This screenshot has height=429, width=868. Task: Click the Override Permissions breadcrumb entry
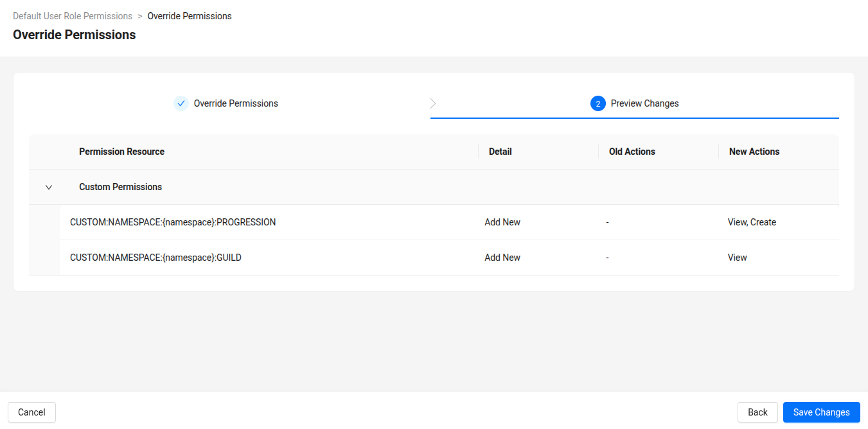click(x=189, y=15)
